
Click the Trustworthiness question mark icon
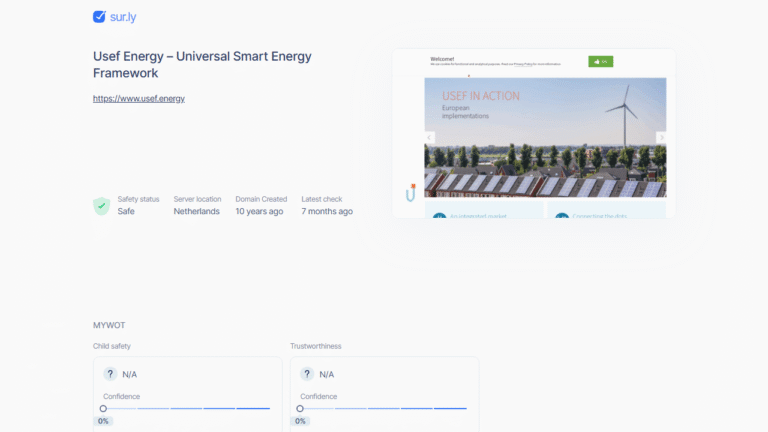(x=307, y=374)
